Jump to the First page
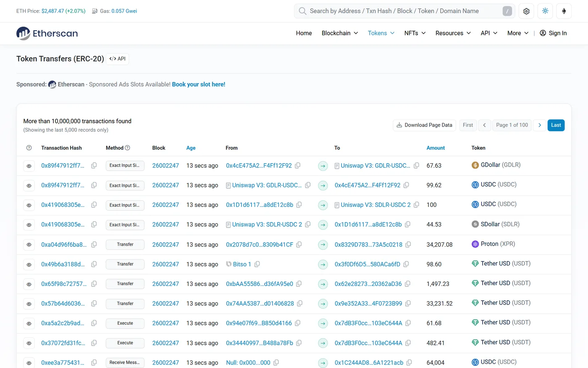 (468, 125)
